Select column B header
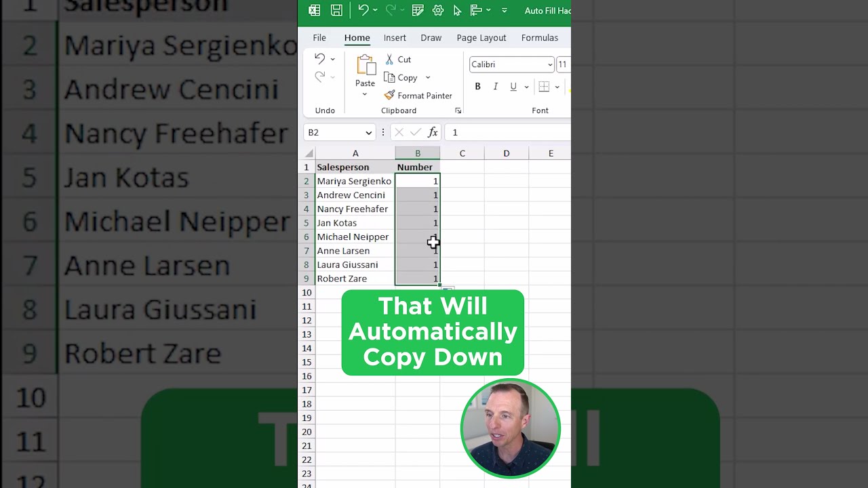This screenshot has width=868, height=488. [x=418, y=153]
